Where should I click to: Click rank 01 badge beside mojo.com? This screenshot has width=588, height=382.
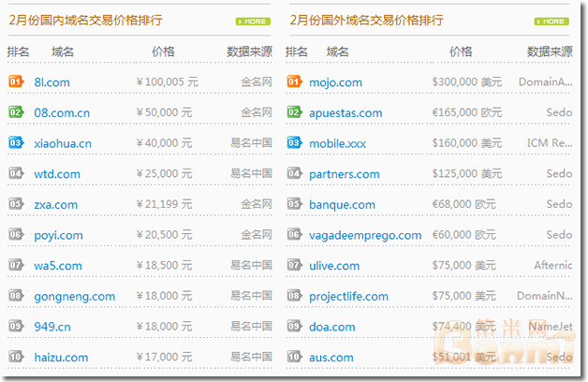point(295,81)
